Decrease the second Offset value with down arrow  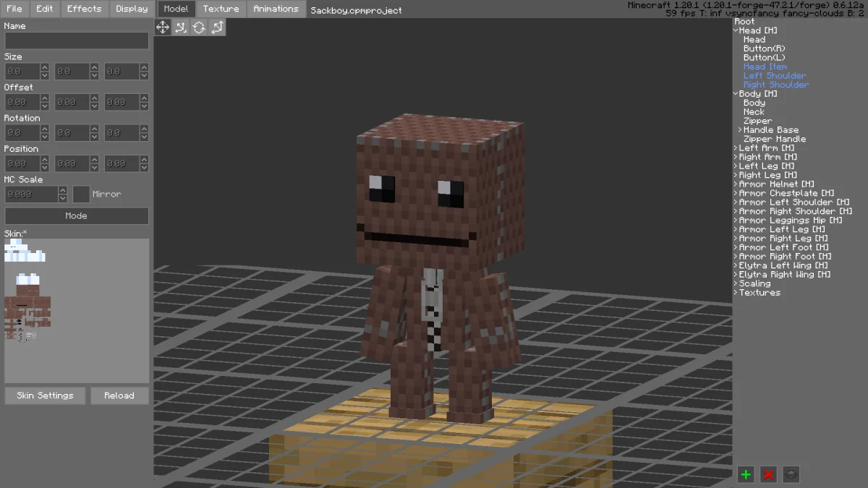[94, 106]
